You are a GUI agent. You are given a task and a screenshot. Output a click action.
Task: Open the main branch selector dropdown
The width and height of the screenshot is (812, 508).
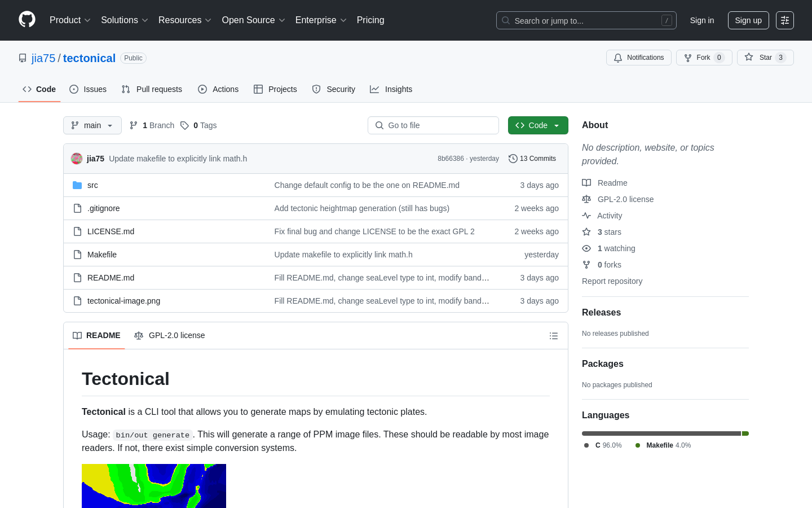[x=92, y=125]
